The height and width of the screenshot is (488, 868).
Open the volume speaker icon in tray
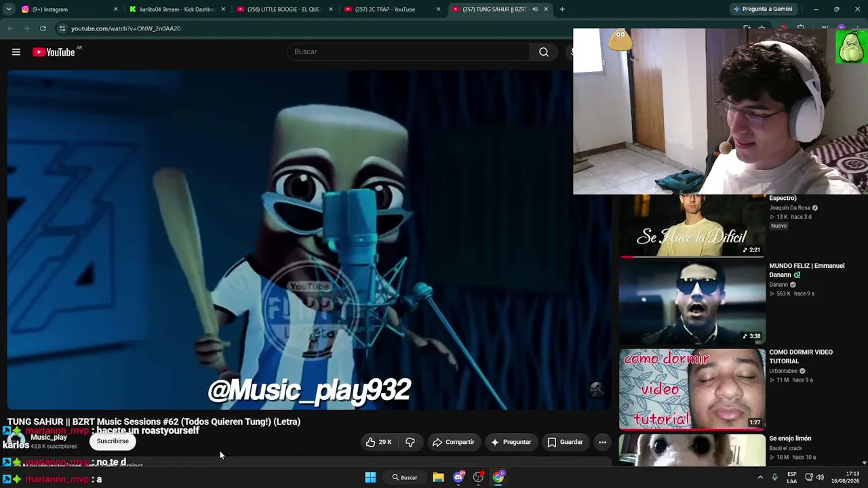point(820,477)
